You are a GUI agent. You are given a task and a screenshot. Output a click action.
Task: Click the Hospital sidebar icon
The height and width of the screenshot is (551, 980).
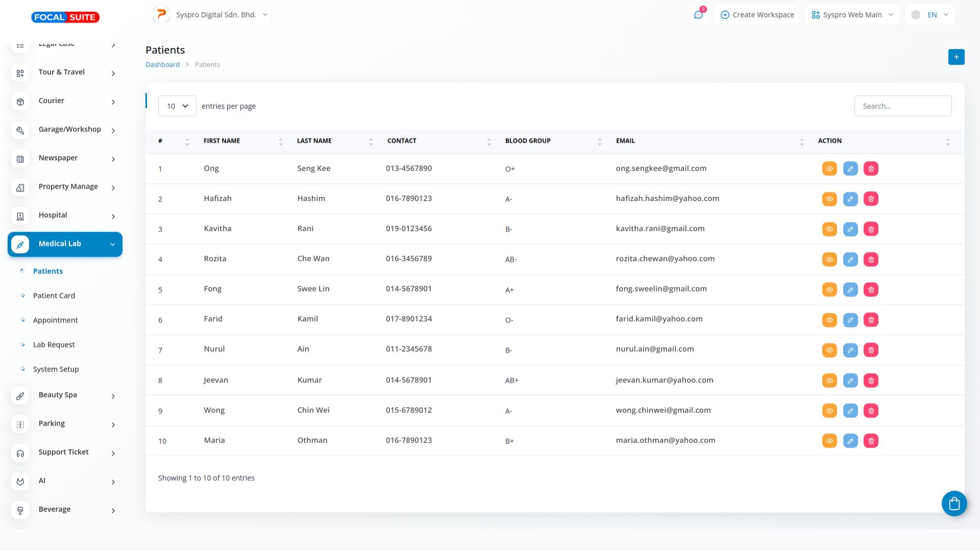tap(20, 216)
